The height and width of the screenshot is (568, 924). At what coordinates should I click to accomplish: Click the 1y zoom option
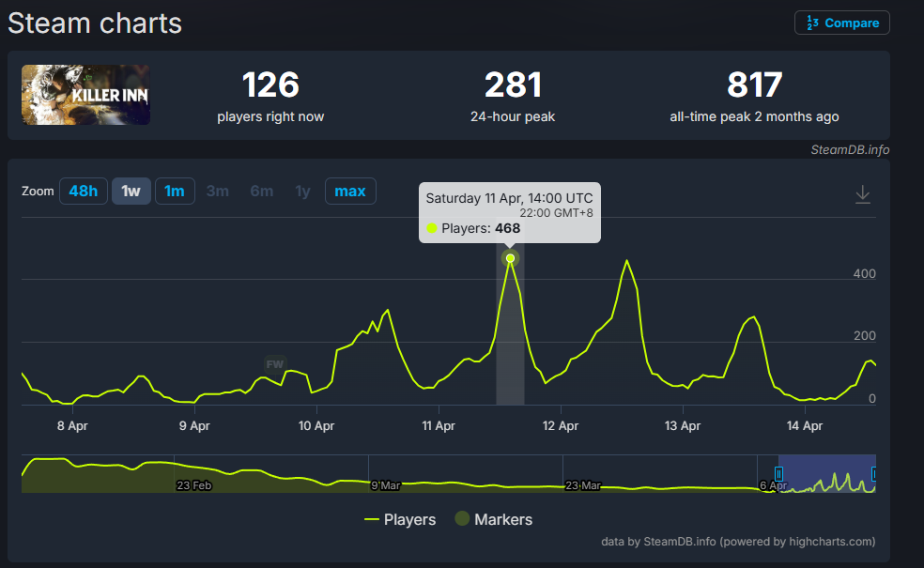point(302,192)
